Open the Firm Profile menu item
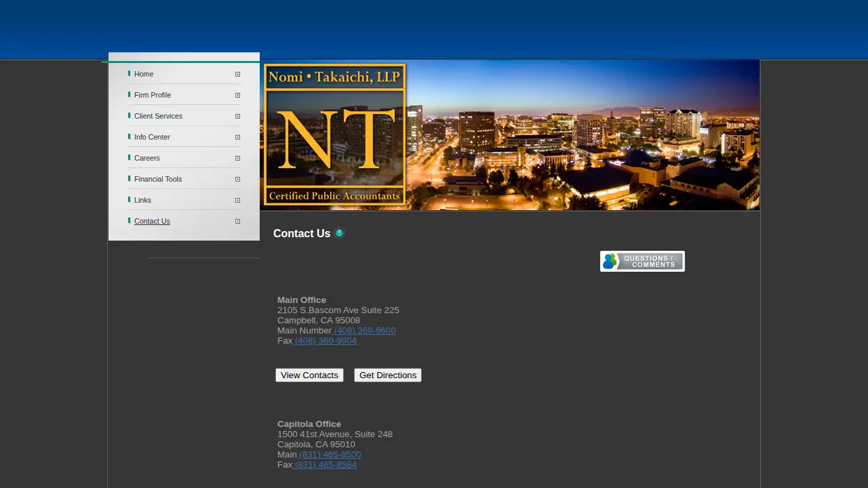 pyautogui.click(x=153, y=95)
